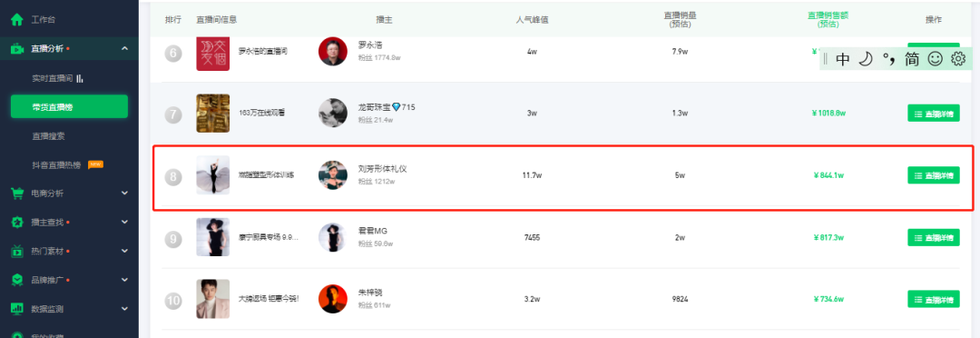Toggle the IME moon half-width mode
Image resolution: width=980 pixels, height=338 pixels.
click(x=865, y=59)
